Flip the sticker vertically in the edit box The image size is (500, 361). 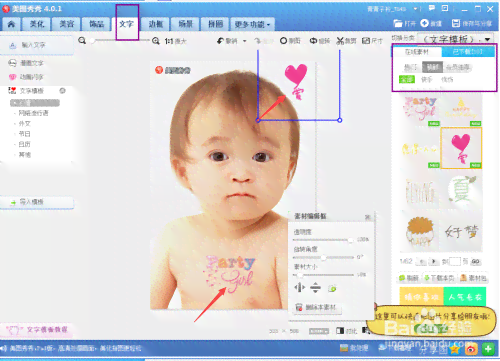(x=315, y=287)
